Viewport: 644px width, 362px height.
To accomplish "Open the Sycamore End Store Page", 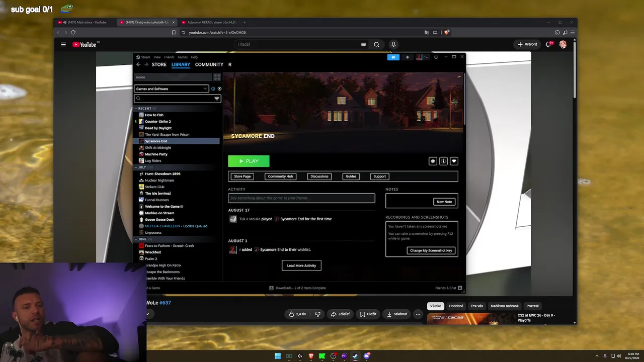I will (x=242, y=176).
